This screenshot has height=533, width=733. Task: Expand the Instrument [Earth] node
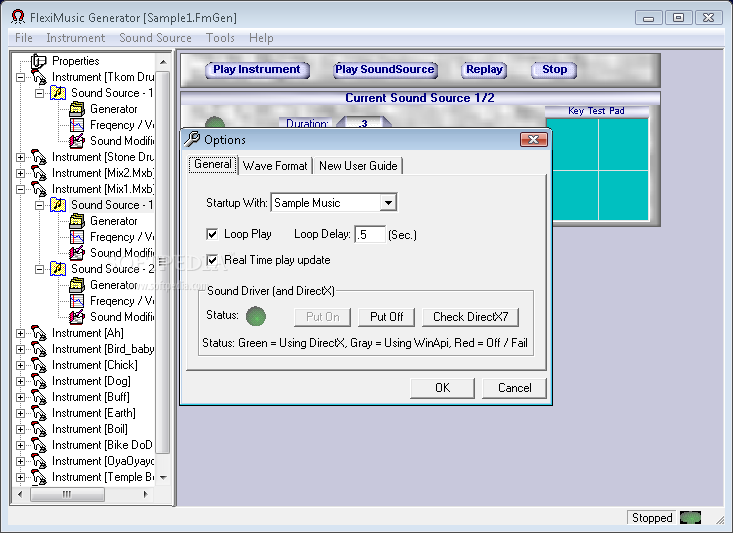pyautogui.click(x=20, y=413)
